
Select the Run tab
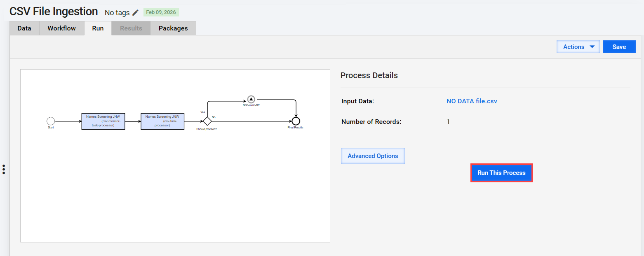click(98, 28)
